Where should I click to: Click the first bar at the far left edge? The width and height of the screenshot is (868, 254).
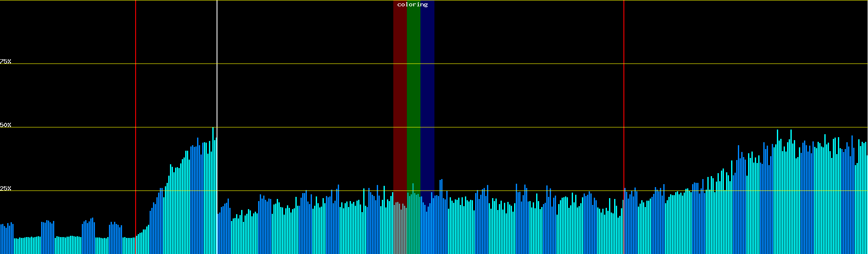pos(1,239)
